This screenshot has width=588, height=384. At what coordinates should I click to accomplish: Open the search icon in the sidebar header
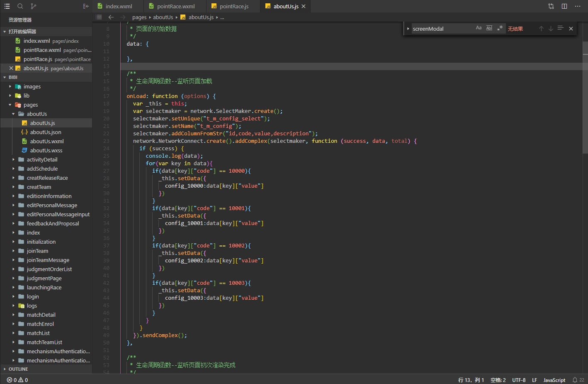(x=20, y=6)
